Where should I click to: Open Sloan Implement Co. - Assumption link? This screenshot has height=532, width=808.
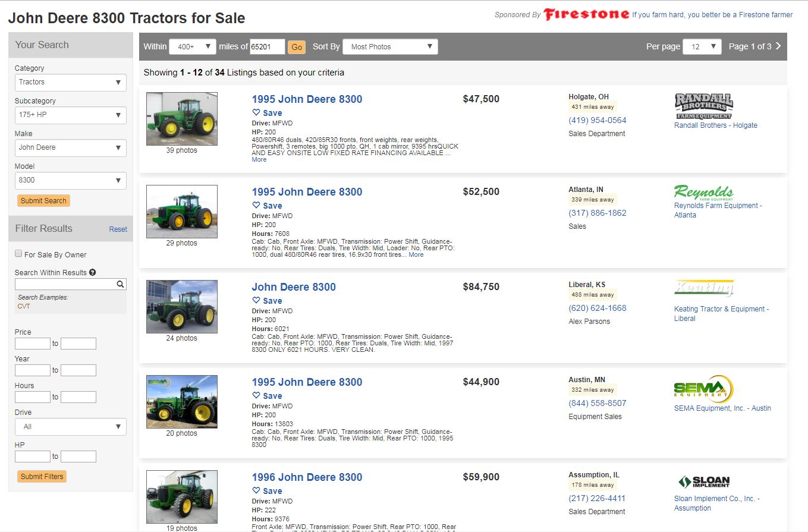click(x=717, y=503)
